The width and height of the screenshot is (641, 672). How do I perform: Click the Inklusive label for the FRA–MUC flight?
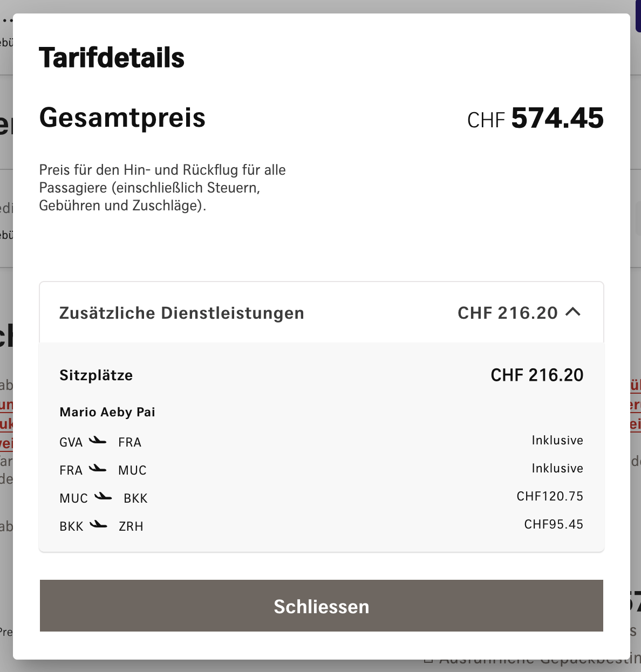[x=557, y=468]
